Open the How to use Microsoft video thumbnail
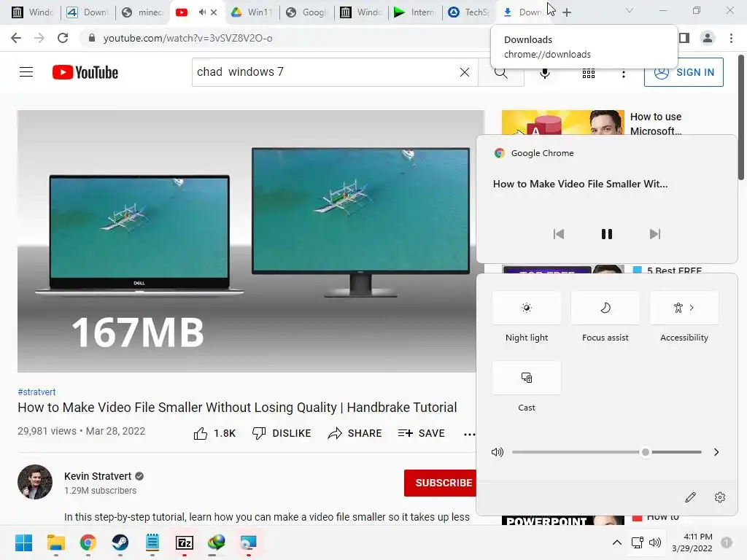This screenshot has height=560, width=747. tap(562, 122)
